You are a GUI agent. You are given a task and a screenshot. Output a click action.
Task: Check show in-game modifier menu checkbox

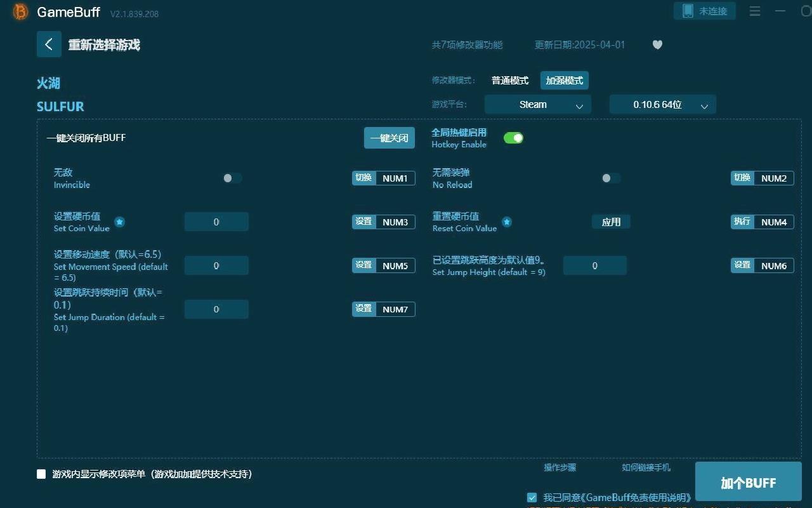41,474
